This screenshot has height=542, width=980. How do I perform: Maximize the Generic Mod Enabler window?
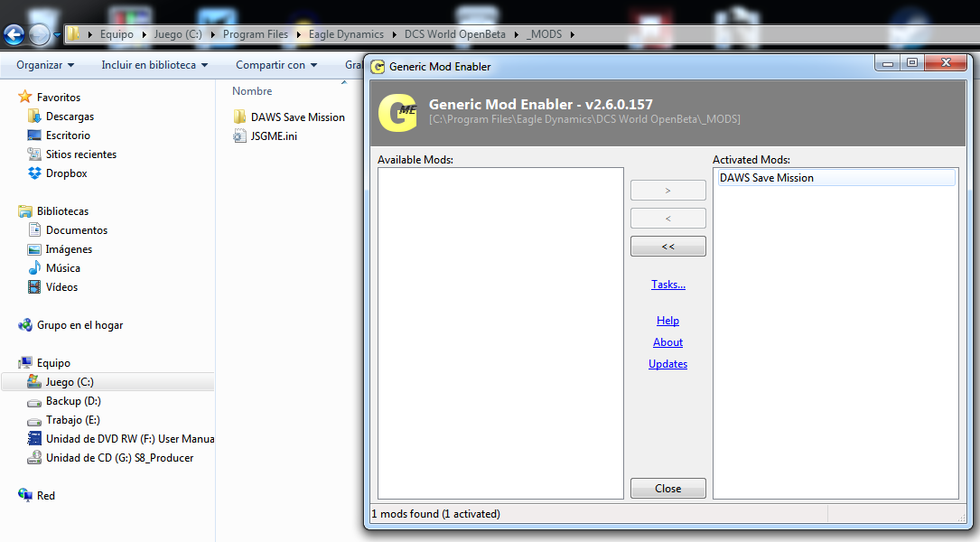tap(912, 63)
